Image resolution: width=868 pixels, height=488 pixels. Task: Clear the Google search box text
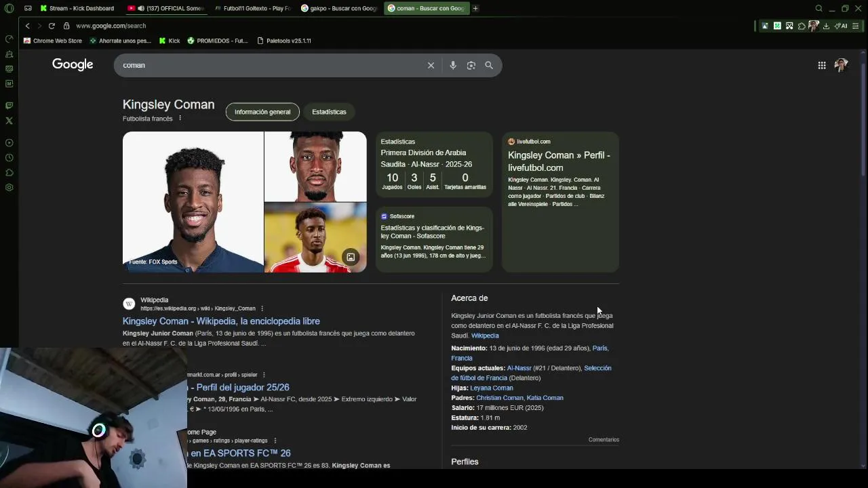[x=431, y=65]
